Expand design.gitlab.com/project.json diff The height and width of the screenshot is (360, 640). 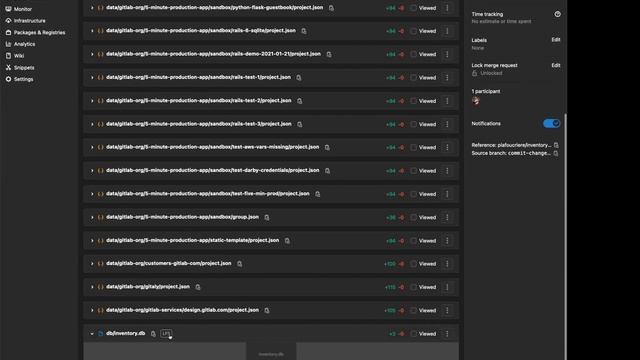tap(92, 310)
